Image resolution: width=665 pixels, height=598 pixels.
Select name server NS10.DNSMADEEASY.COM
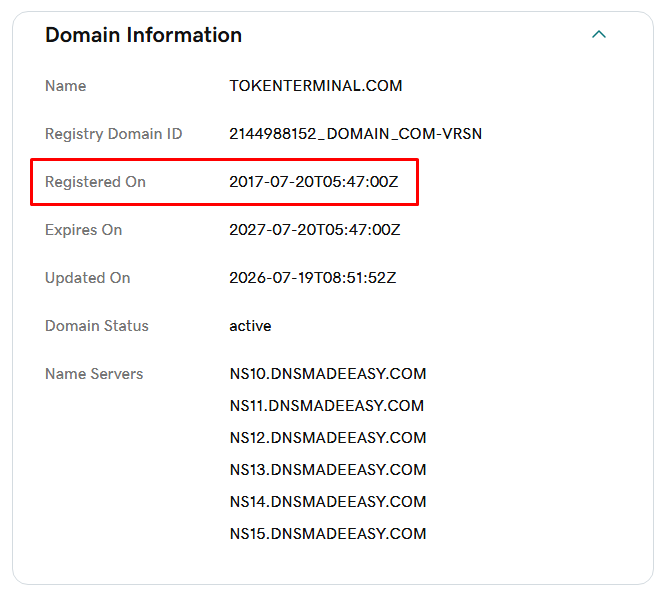[328, 374]
